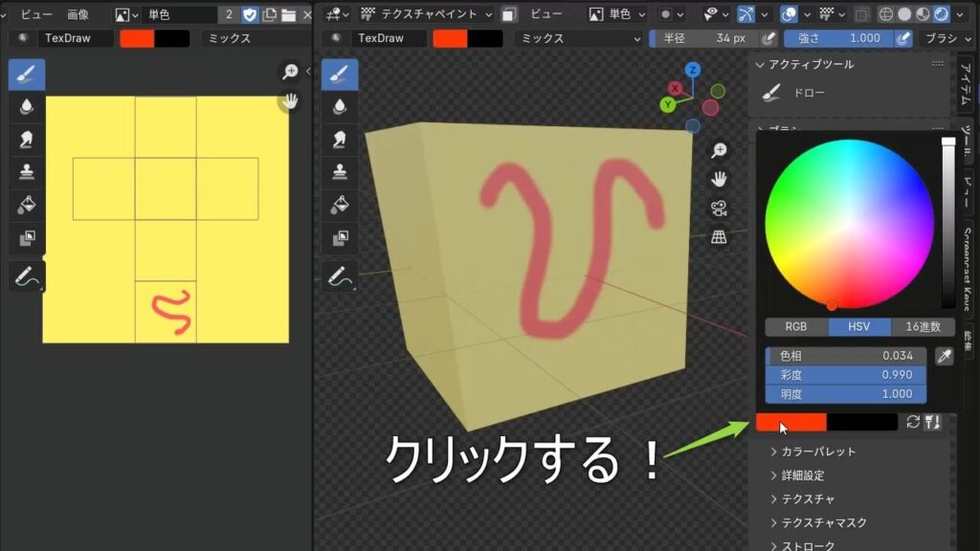The width and height of the screenshot is (980, 551).
Task: Open overlays options dropdown arrow
Action: (x=807, y=13)
